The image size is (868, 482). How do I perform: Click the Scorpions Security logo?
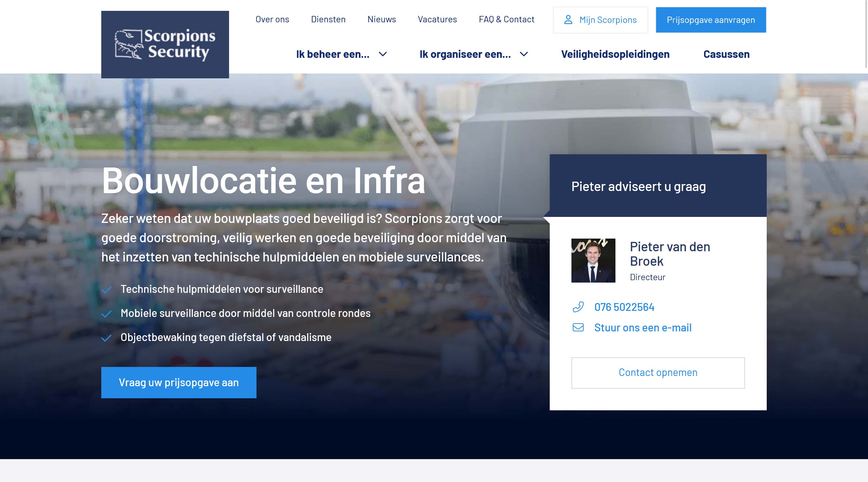click(165, 45)
